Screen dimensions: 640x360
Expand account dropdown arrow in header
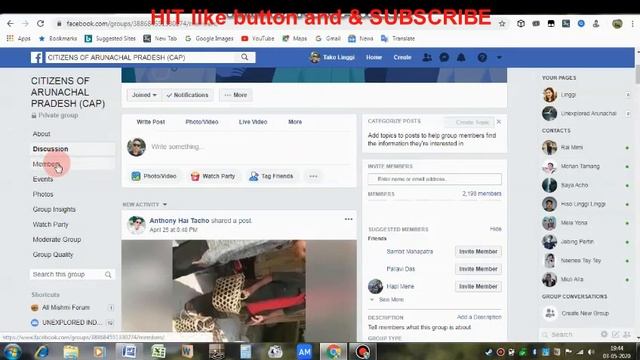point(499,58)
